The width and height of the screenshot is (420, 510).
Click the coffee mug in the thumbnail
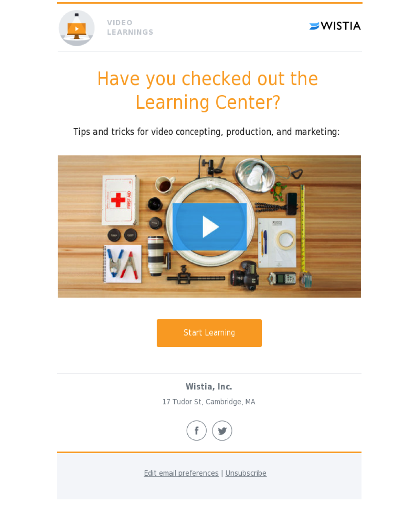pyautogui.click(x=165, y=185)
